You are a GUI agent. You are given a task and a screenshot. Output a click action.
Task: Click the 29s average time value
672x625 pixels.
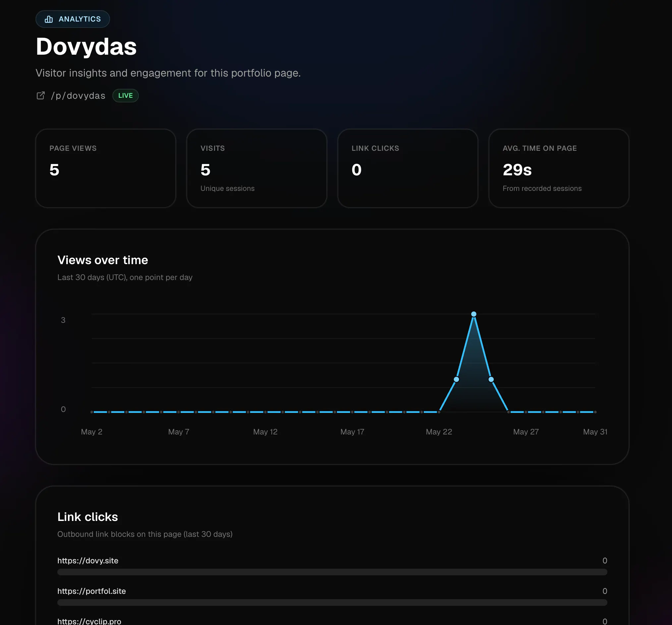pos(517,170)
